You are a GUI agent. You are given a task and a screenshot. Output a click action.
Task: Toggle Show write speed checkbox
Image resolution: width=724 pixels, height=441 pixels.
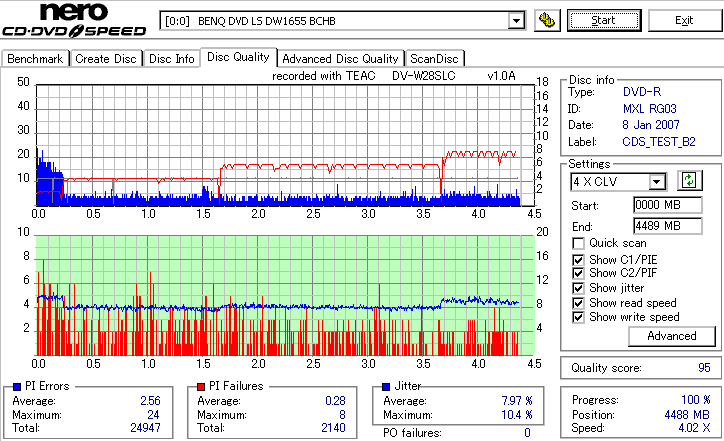pyautogui.click(x=578, y=317)
